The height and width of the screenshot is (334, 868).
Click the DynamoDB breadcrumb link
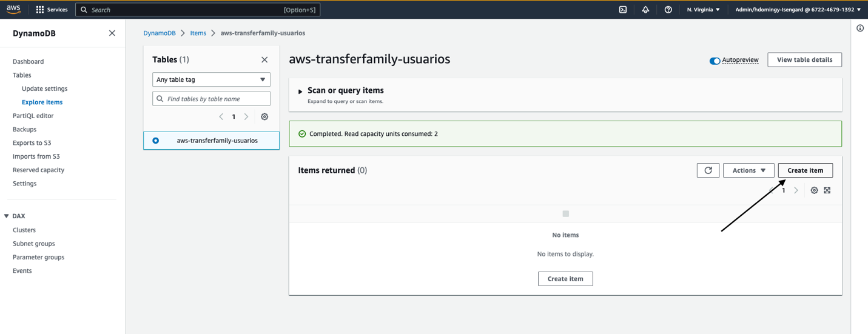160,33
